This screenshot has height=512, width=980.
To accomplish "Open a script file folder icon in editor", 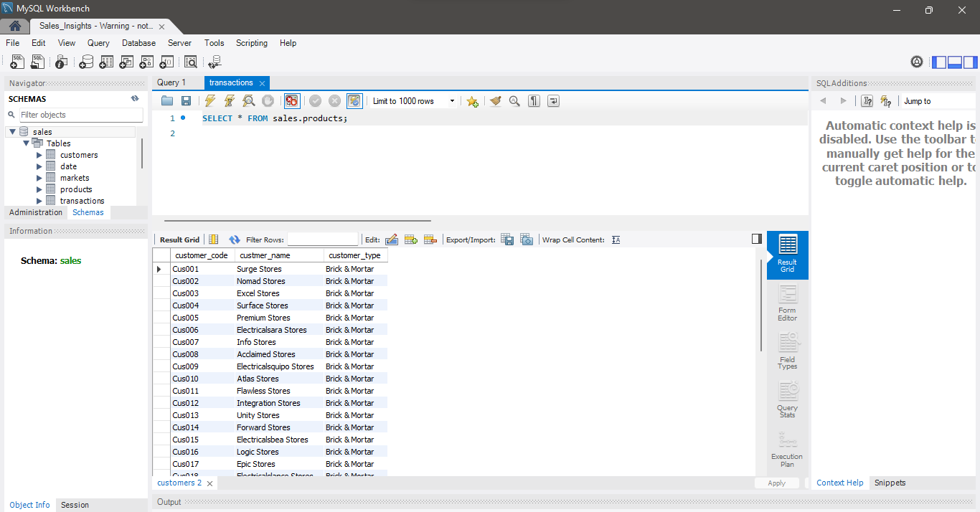I will [167, 101].
